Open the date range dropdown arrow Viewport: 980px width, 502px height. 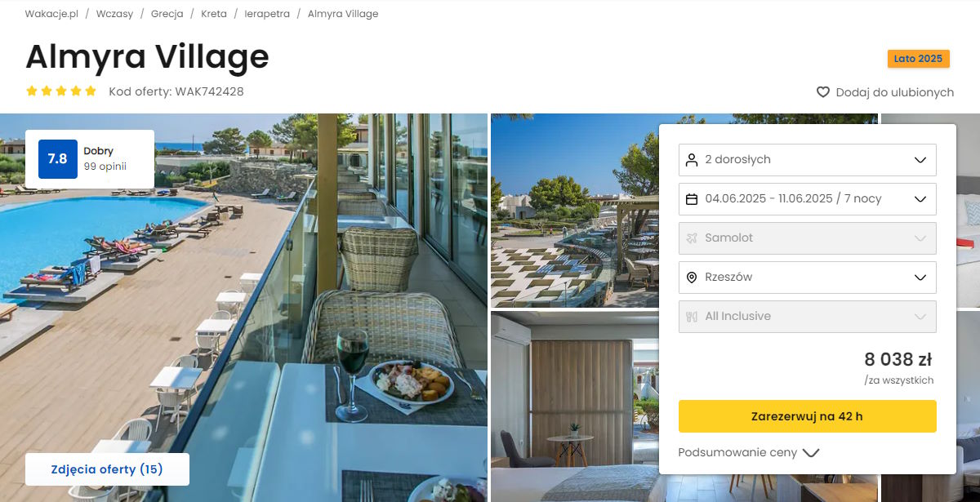coord(920,198)
